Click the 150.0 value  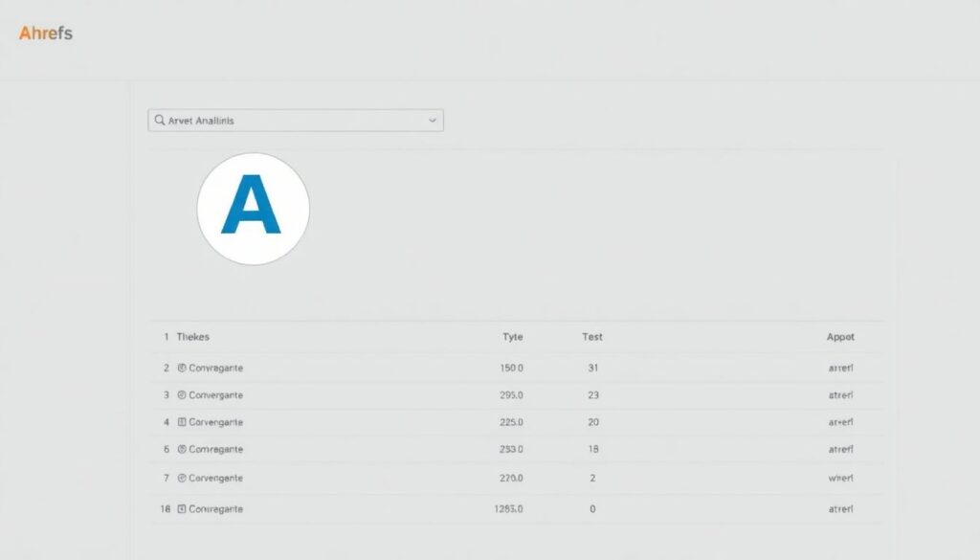tap(511, 369)
